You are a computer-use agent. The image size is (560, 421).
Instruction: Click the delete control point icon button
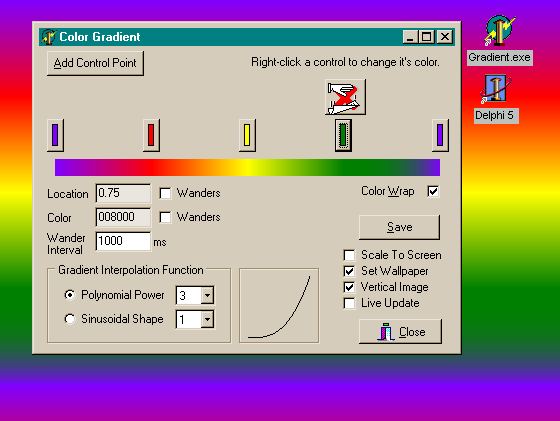coord(345,97)
